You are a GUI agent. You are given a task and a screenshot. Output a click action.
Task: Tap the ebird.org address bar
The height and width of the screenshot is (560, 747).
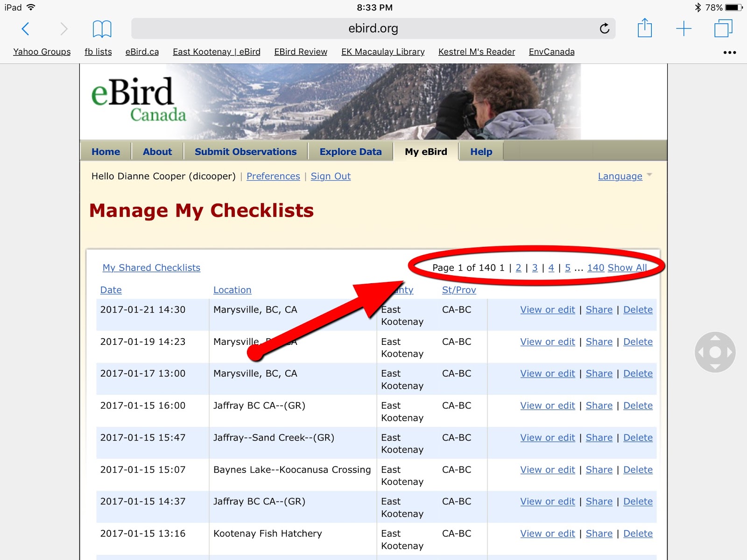pos(373,28)
